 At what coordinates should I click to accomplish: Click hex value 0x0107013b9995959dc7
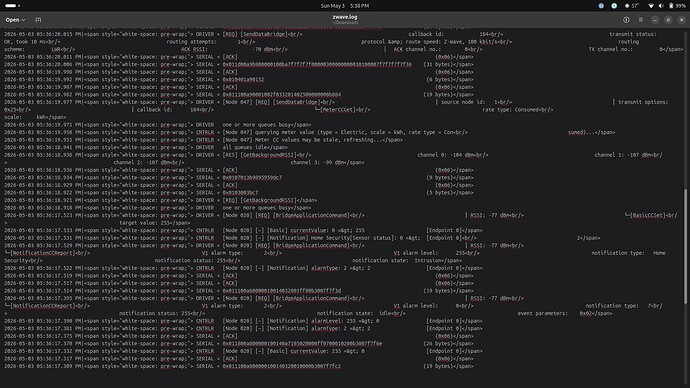[x=252, y=178]
